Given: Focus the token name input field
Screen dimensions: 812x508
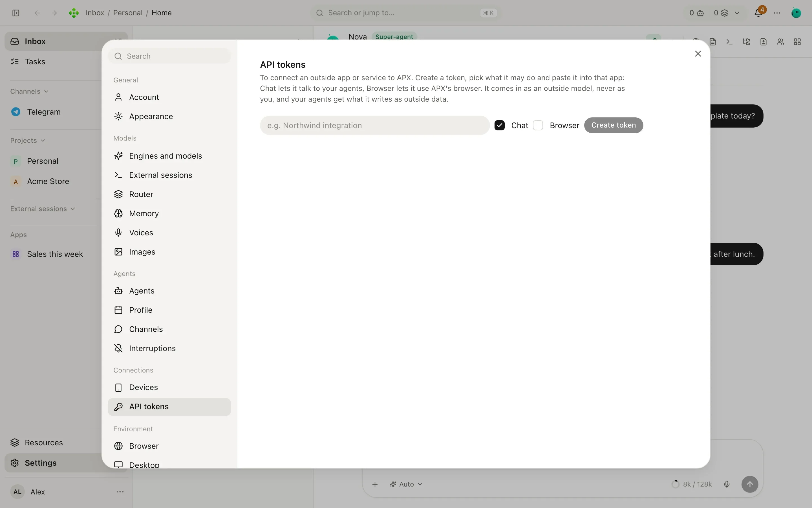Looking at the screenshot, I should 375,125.
